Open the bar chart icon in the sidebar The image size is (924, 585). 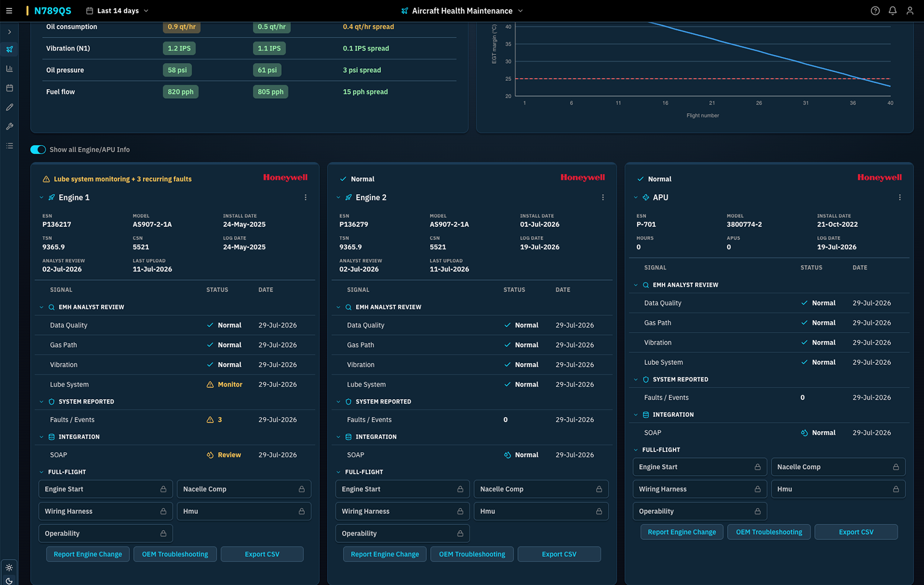click(x=9, y=68)
